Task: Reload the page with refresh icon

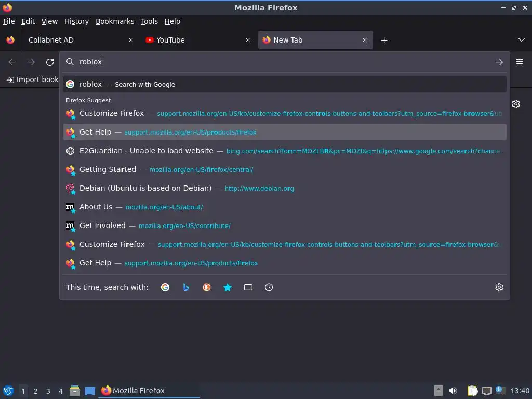Action: pos(50,62)
